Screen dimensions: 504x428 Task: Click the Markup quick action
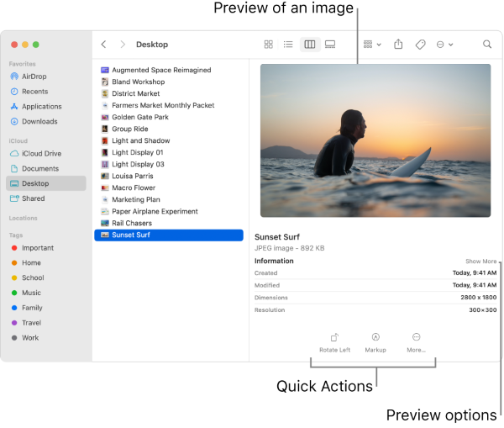(375, 343)
